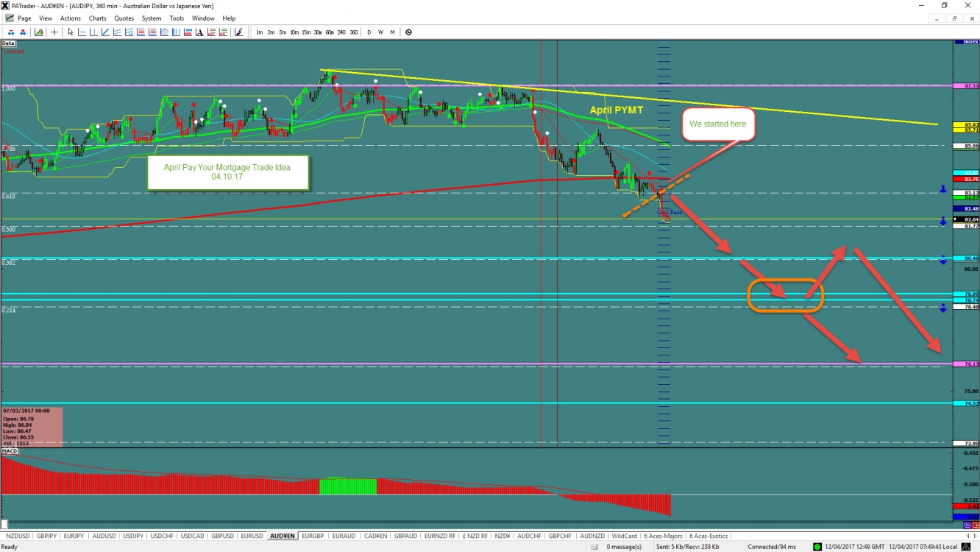The width and height of the screenshot is (980, 552).
Task: Switch to the NZD¥ tab
Action: point(503,536)
